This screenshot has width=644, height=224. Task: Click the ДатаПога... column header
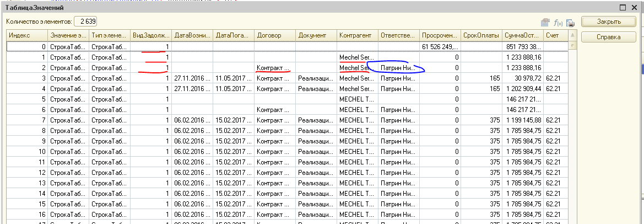click(x=233, y=36)
